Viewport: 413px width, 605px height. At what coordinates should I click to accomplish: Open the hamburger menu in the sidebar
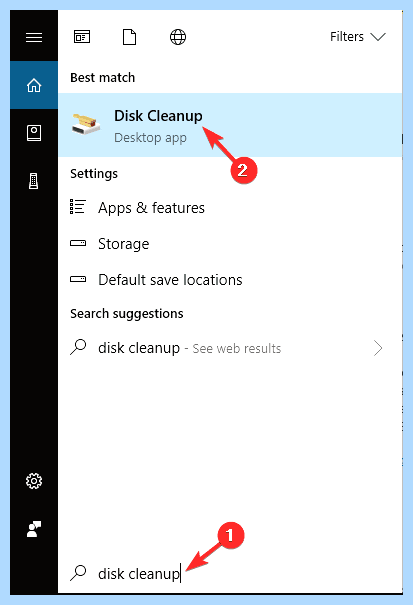[x=34, y=37]
